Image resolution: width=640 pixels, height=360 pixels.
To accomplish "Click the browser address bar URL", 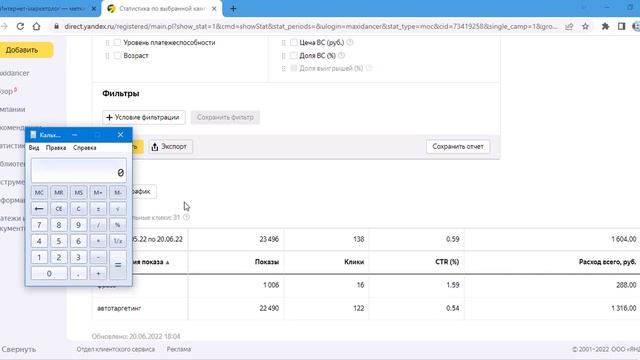I will coord(310,27).
